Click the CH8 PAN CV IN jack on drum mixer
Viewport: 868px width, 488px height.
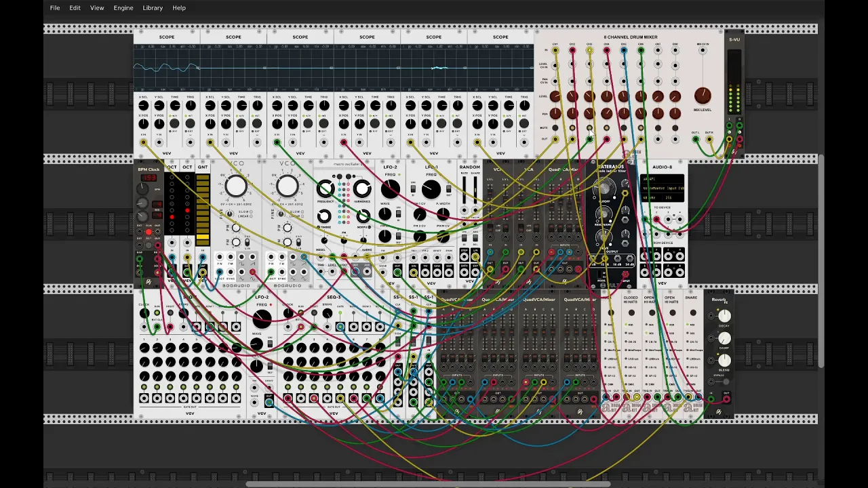(675, 81)
